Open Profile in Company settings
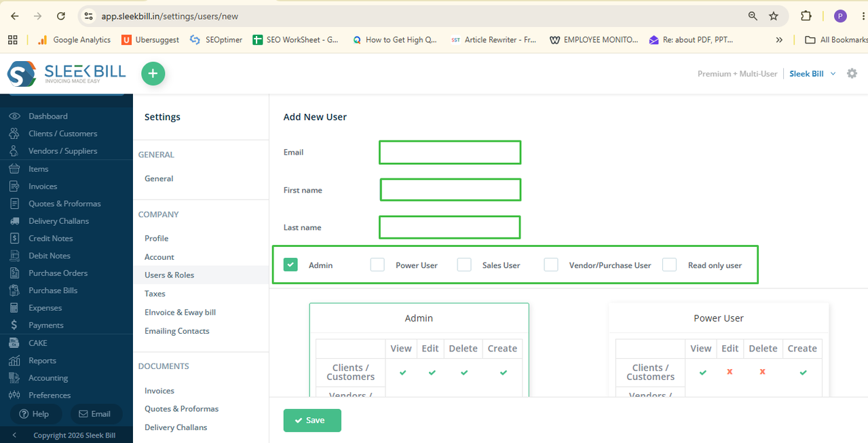 [156, 238]
